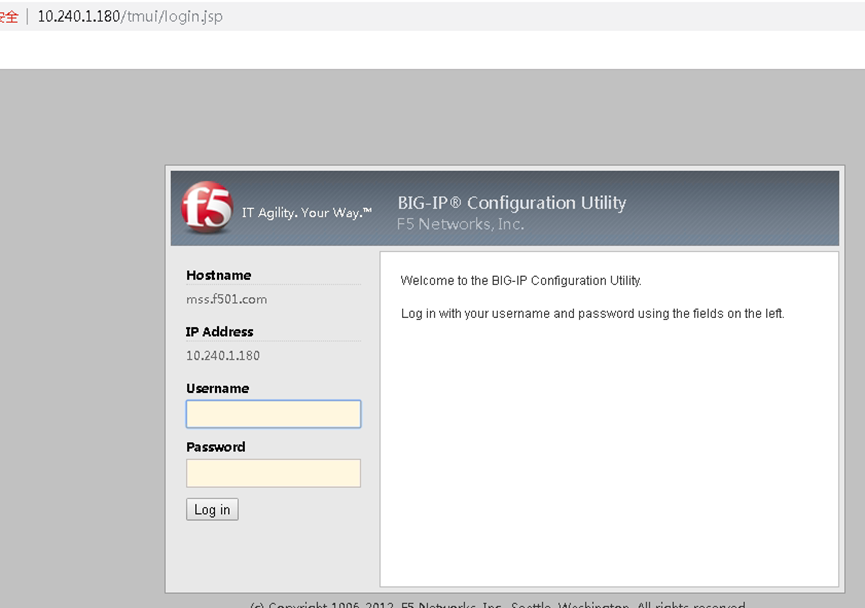The image size is (865, 608).
Task: Click the red insecure-site warning indicator
Action: pos(9,17)
